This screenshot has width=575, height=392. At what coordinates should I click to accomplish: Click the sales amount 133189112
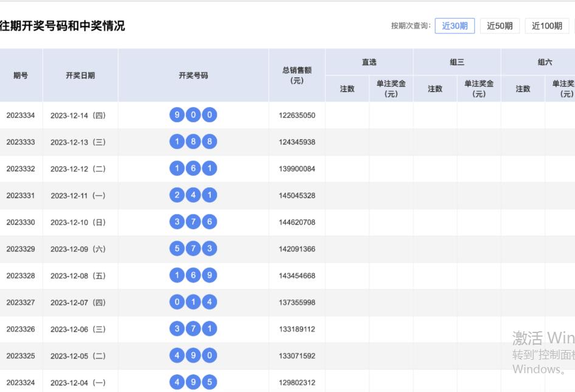297,329
